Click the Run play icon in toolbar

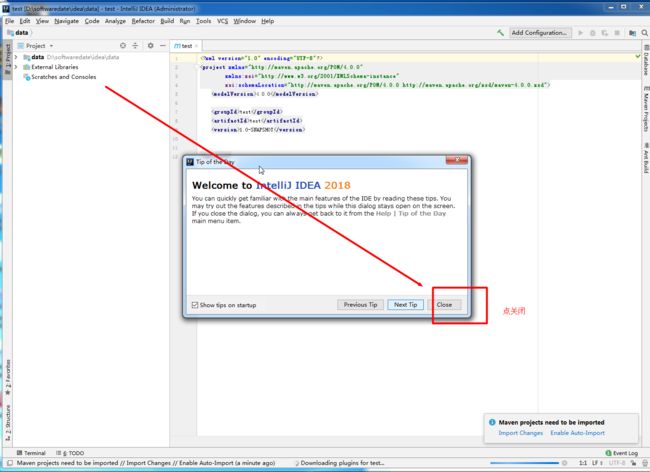[580, 33]
